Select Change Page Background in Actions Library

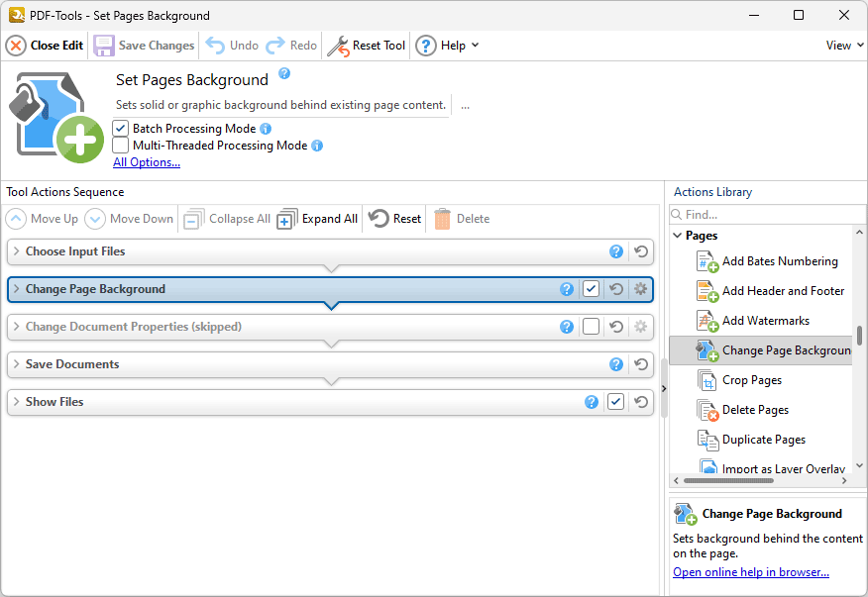coord(761,350)
